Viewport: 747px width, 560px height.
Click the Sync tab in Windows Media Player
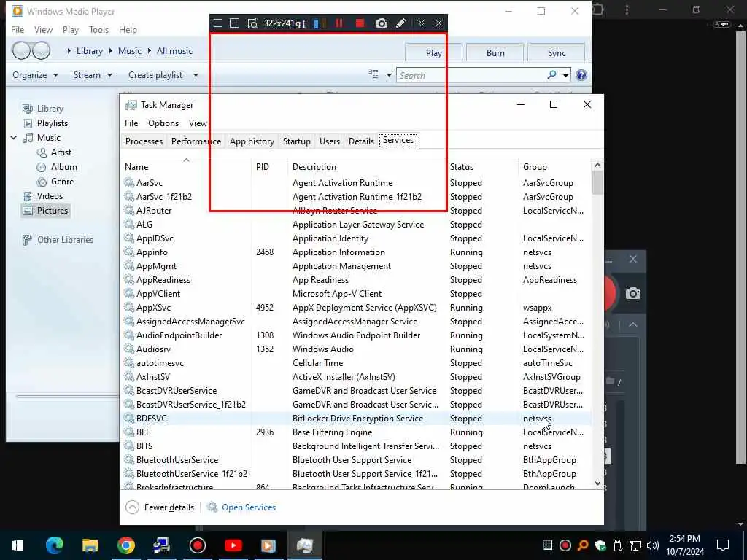point(557,52)
